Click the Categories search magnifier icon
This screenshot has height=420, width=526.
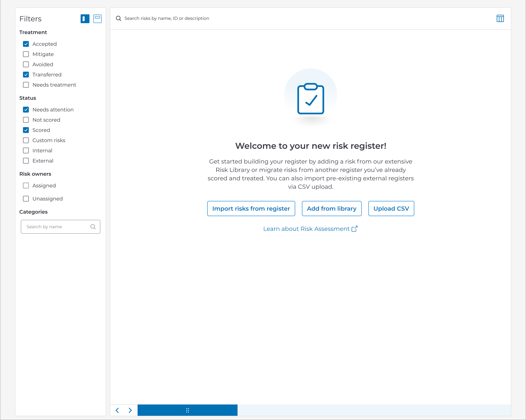tap(93, 227)
